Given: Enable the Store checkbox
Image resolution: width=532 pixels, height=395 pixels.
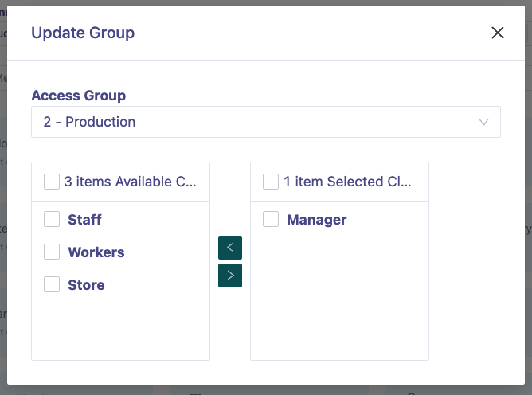Looking at the screenshot, I should point(52,284).
